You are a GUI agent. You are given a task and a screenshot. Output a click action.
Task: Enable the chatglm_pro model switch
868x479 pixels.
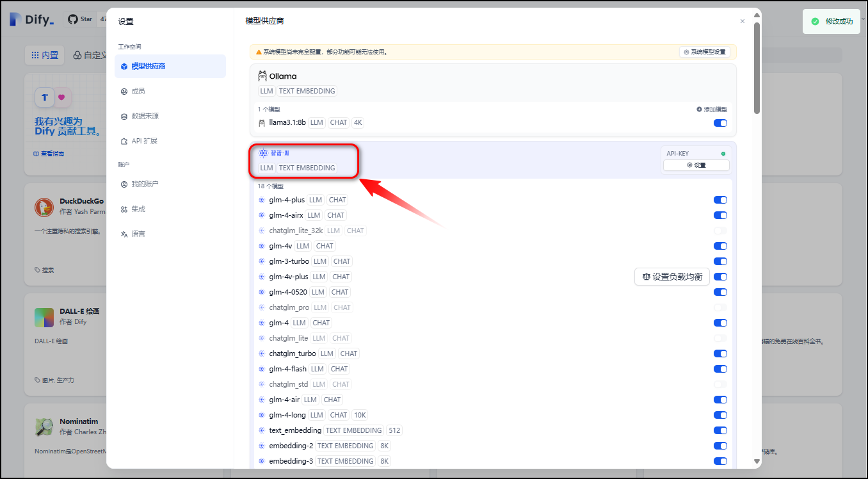tap(720, 307)
